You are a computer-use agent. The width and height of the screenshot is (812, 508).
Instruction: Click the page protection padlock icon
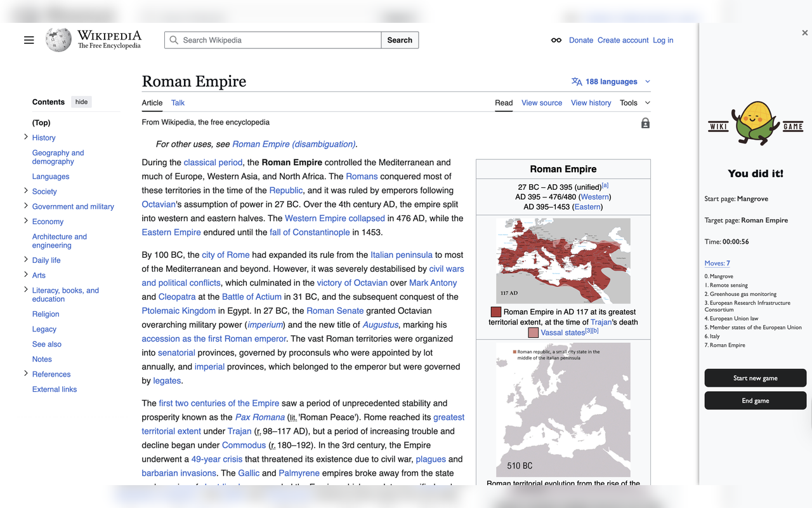pos(645,123)
